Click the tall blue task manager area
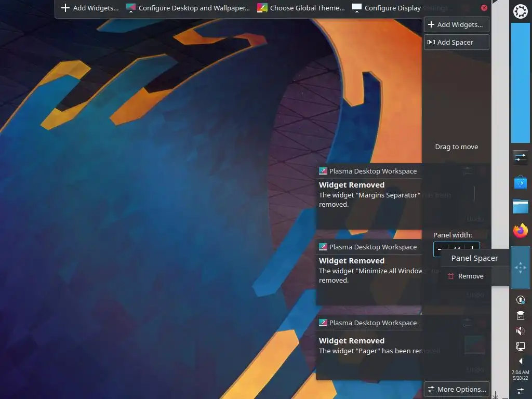This screenshot has width=532, height=399. (520, 83)
